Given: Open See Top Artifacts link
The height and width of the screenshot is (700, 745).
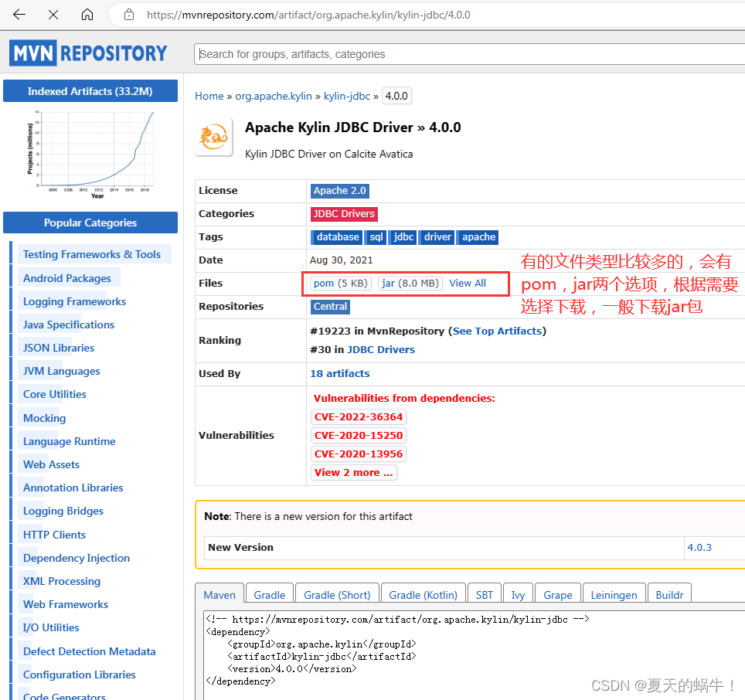Looking at the screenshot, I should click(497, 331).
